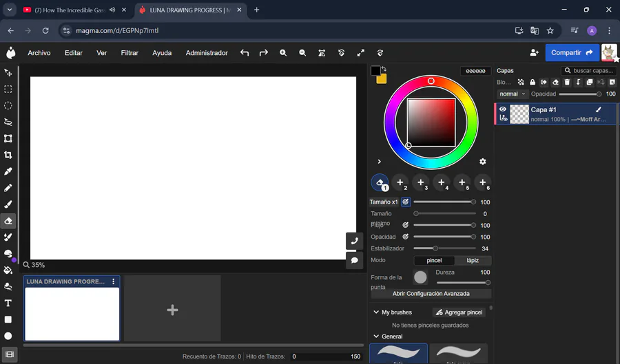Toggle pressure icon for Opacidad brush slider
This screenshot has height=364, width=620.
click(405, 237)
